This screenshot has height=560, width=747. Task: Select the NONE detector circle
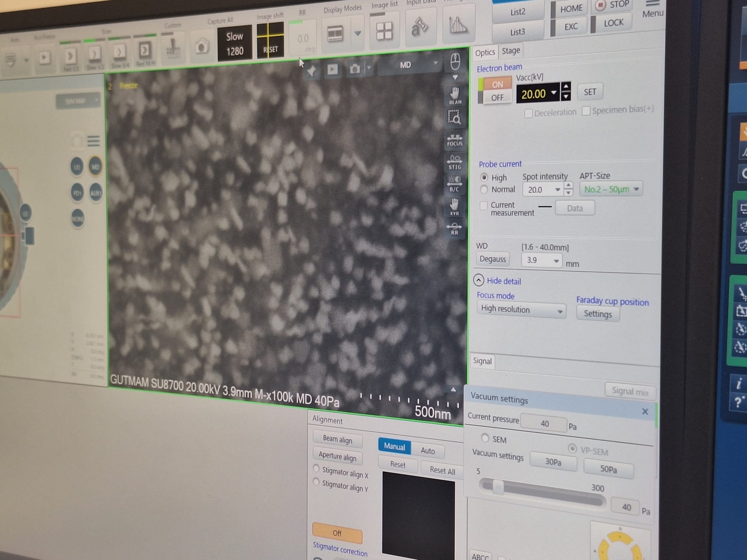coord(78,219)
